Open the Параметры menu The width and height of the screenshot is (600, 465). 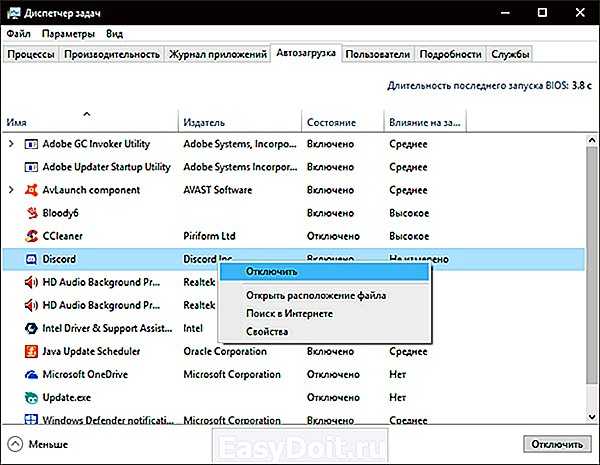68,34
